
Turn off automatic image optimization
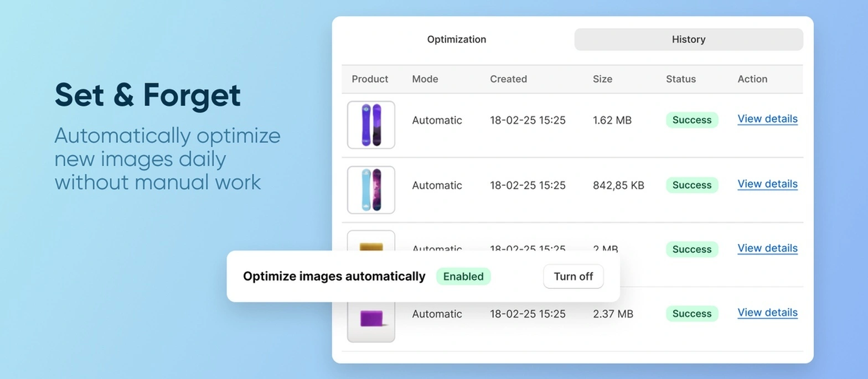pos(573,277)
